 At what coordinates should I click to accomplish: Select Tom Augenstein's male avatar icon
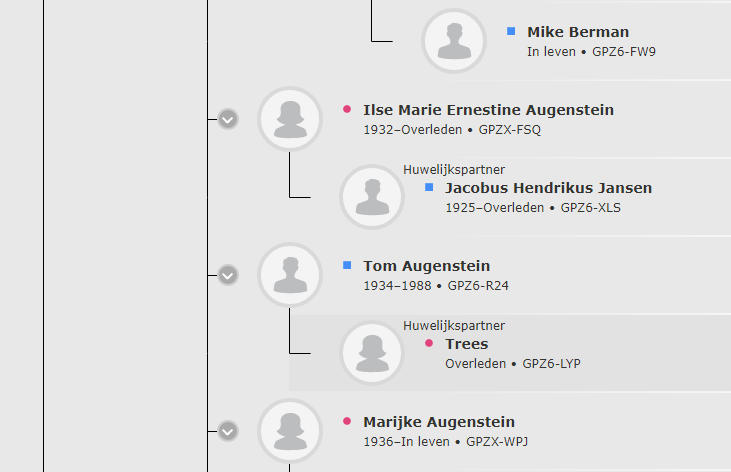pyautogui.click(x=290, y=275)
